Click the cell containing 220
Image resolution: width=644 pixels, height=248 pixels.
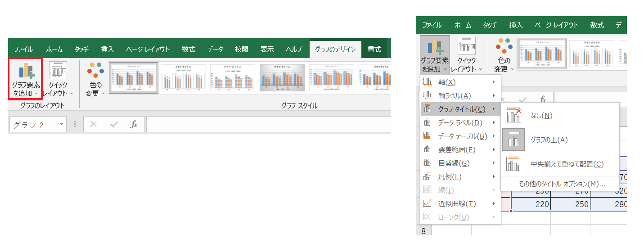click(x=531, y=205)
